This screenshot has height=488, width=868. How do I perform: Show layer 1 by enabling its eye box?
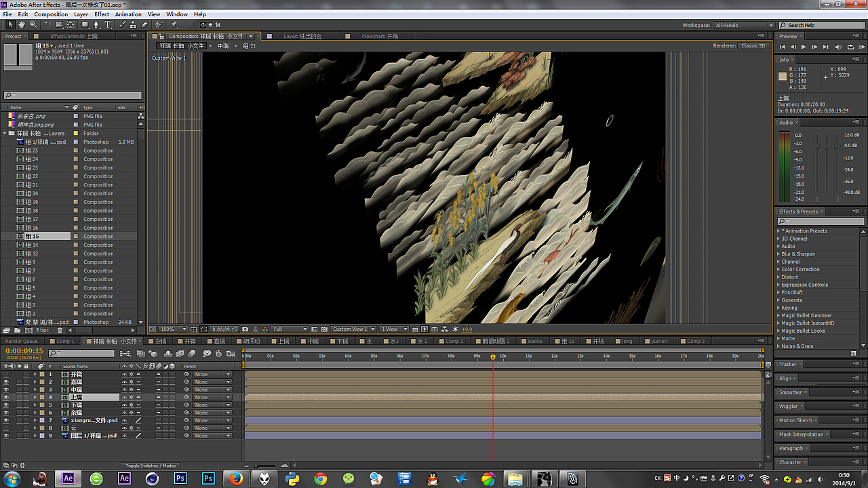(6, 374)
